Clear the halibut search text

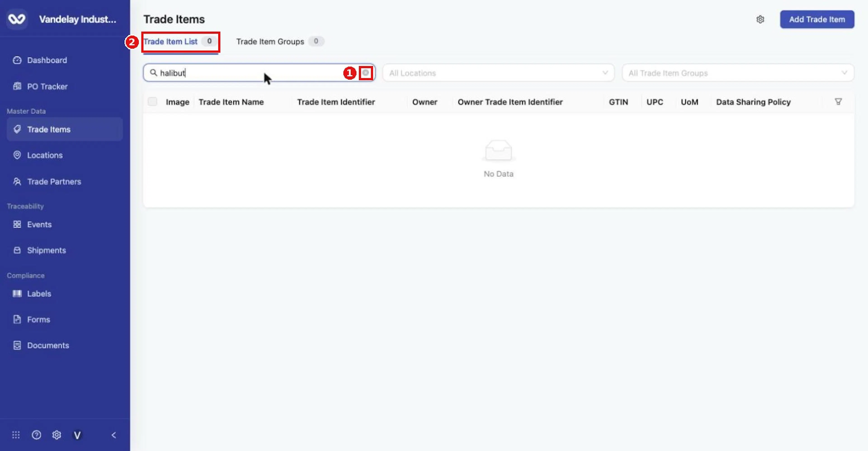coord(366,73)
